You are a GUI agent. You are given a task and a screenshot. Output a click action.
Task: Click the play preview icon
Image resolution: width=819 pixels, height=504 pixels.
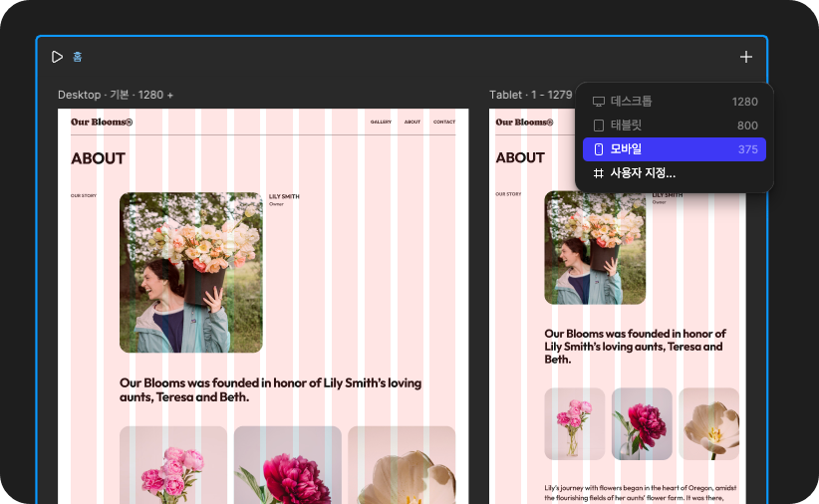(57, 57)
